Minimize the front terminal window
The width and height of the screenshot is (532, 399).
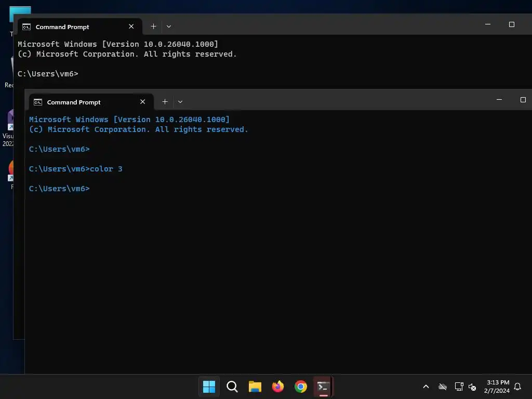pos(499,100)
